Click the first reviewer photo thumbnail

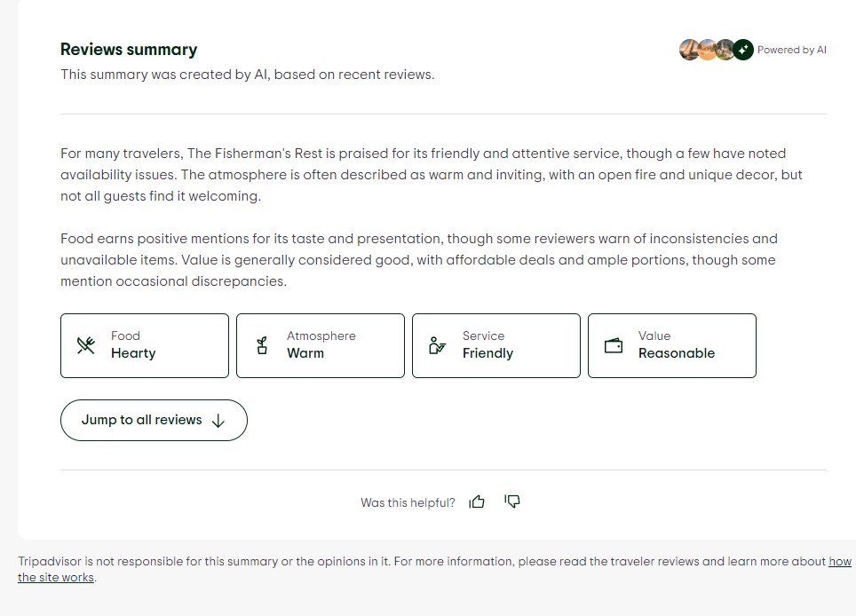coord(689,50)
